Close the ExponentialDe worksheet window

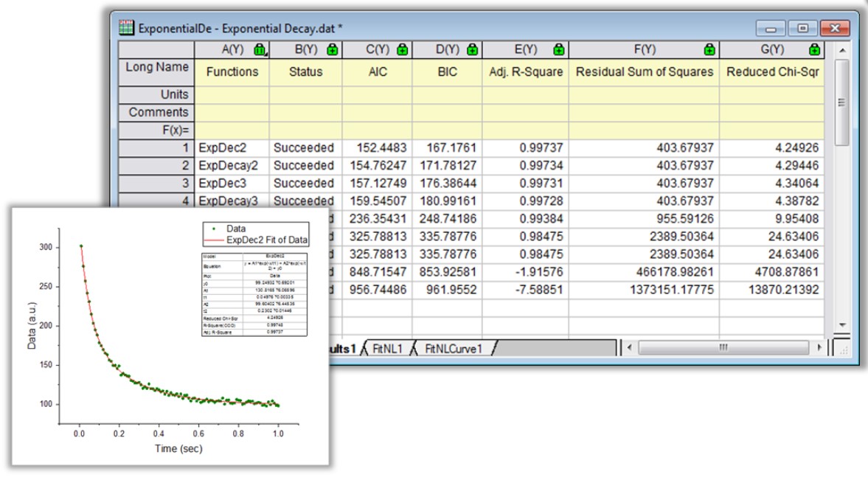(835, 28)
